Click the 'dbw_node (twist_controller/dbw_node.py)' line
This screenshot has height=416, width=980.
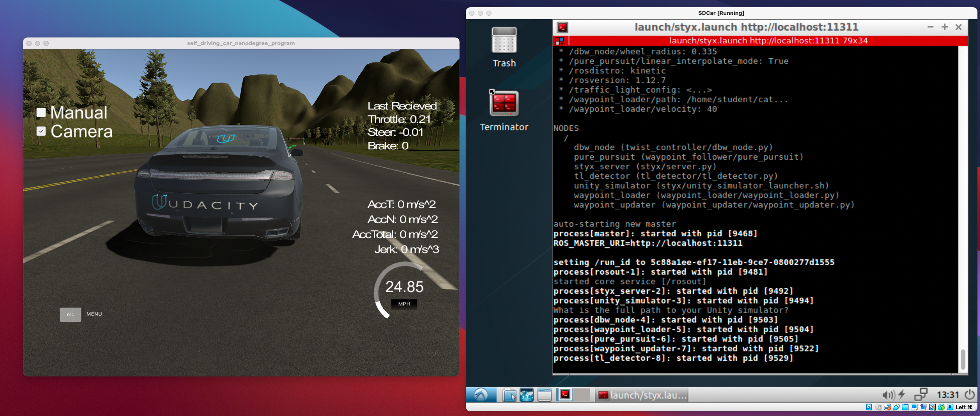[x=673, y=147]
